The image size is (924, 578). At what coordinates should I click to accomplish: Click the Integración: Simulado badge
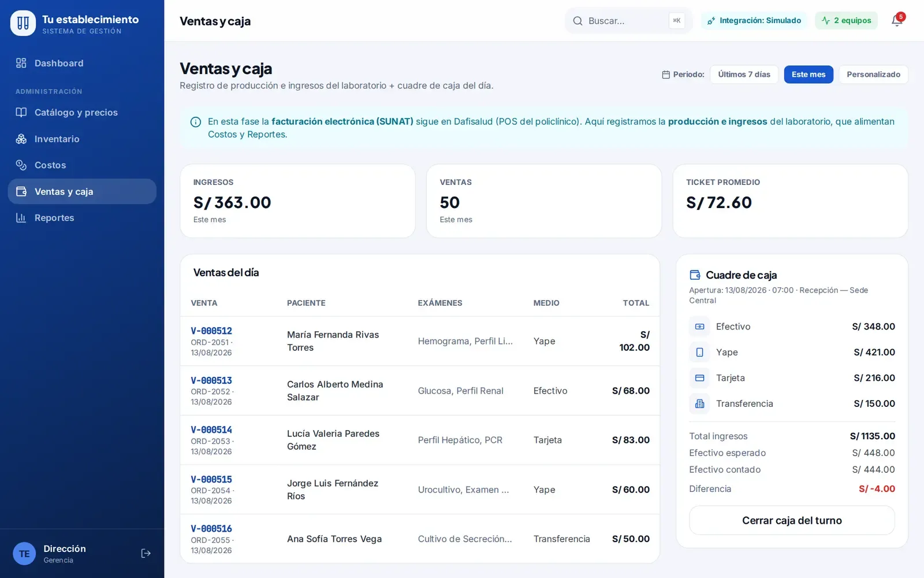pos(754,21)
